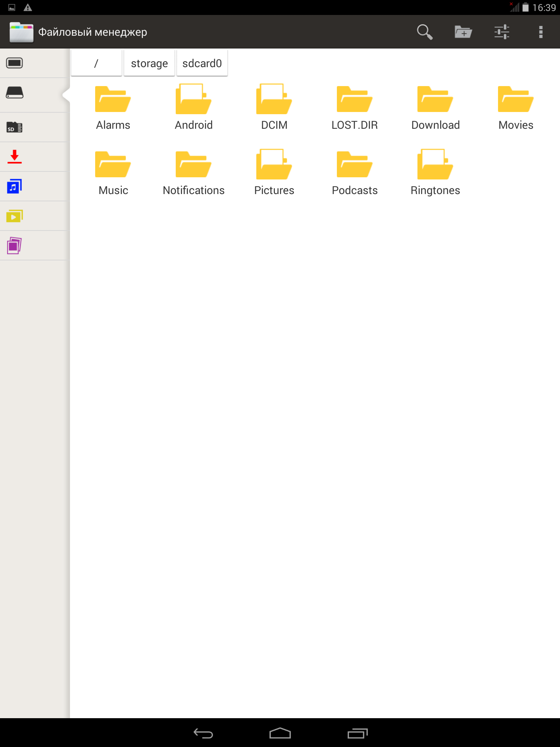Viewport: 560px width, 747px height.
Task: Open the Android folder
Action: 194,107
